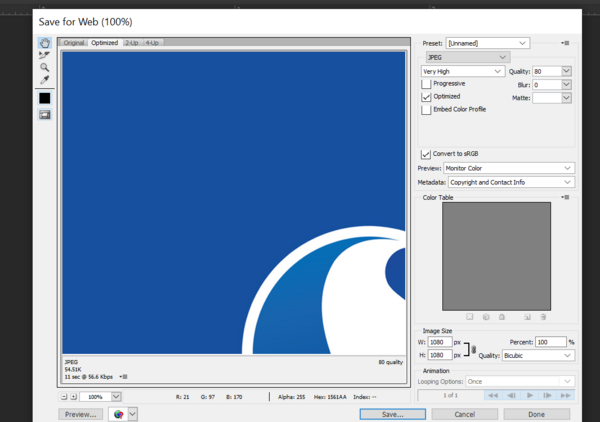This screenshot has height=422, width=600.
Task: Click the map to transparent color table icon
Action: tap(470, 317)
